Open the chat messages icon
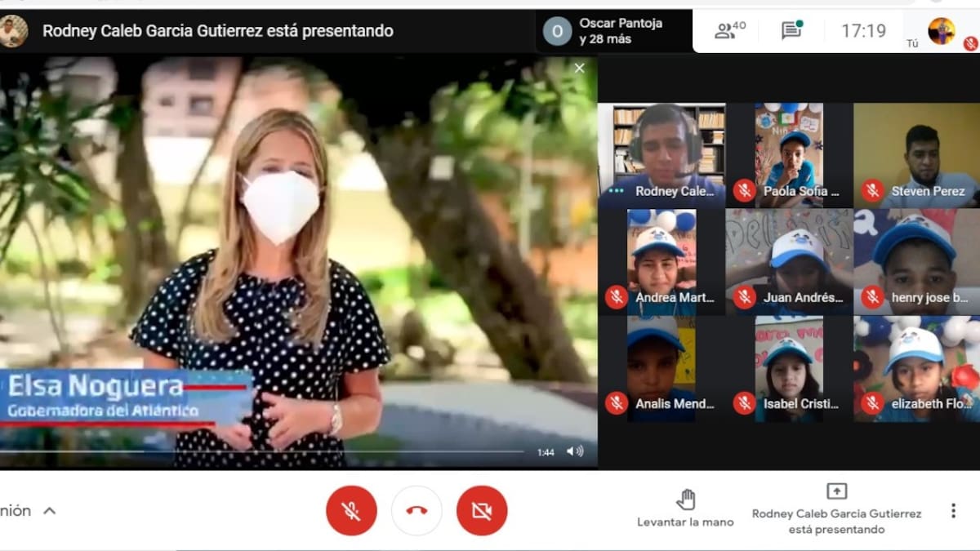The image size is (980, 551). (791, 31)
